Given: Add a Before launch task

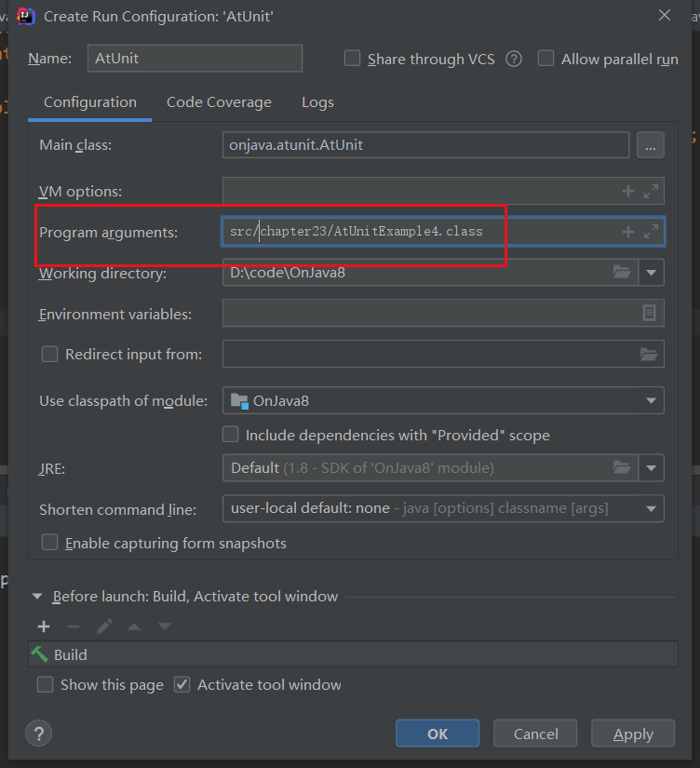Looking at the screenshot, I should (x=44, y=627).
